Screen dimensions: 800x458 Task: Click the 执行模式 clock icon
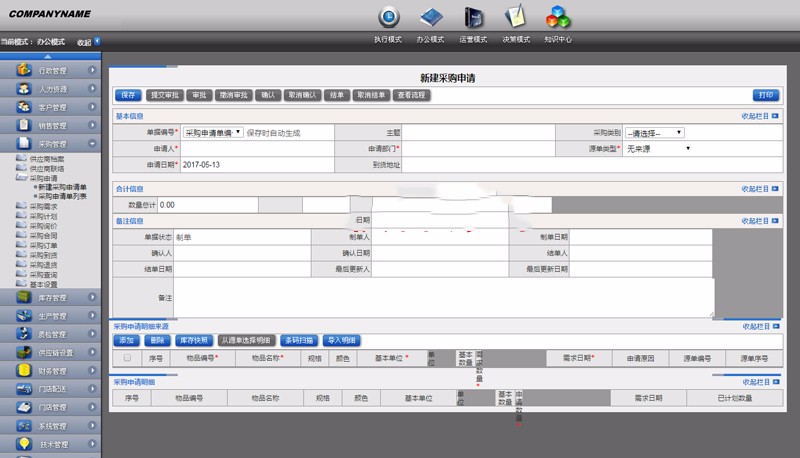tap(388, 17)
